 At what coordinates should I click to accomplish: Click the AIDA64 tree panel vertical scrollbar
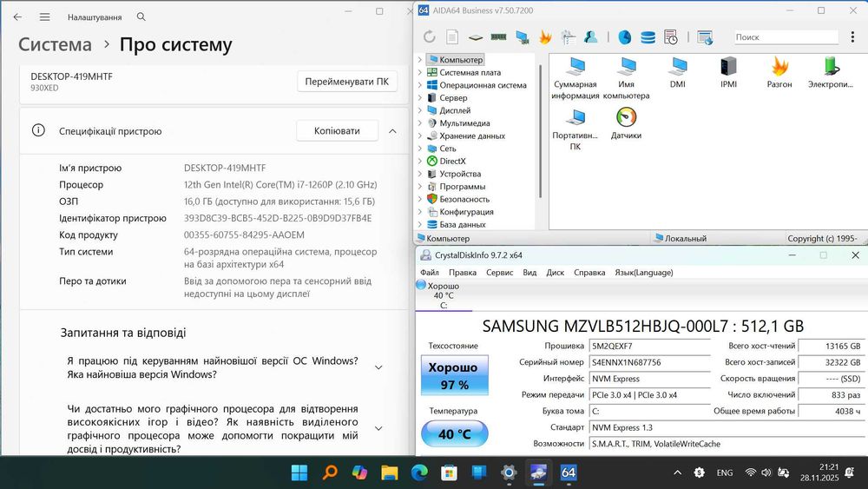(540, 131)
